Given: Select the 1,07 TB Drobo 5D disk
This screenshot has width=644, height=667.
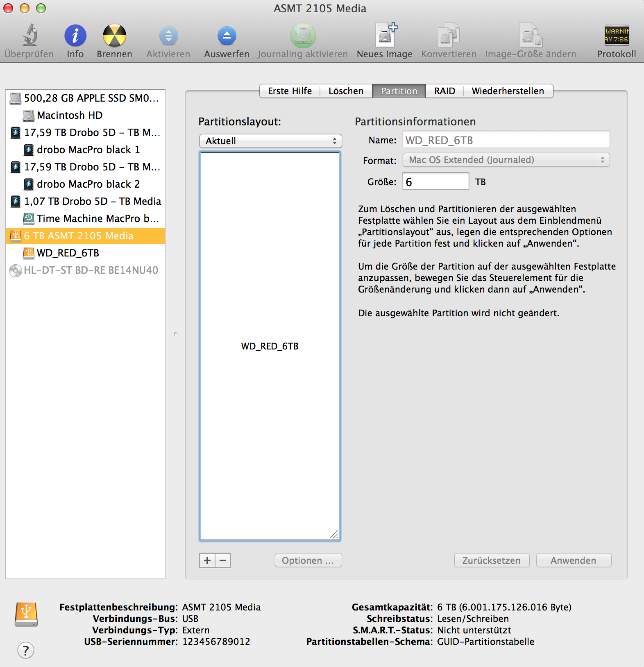Looking at the screenshot, I should [x=85, y=201].
